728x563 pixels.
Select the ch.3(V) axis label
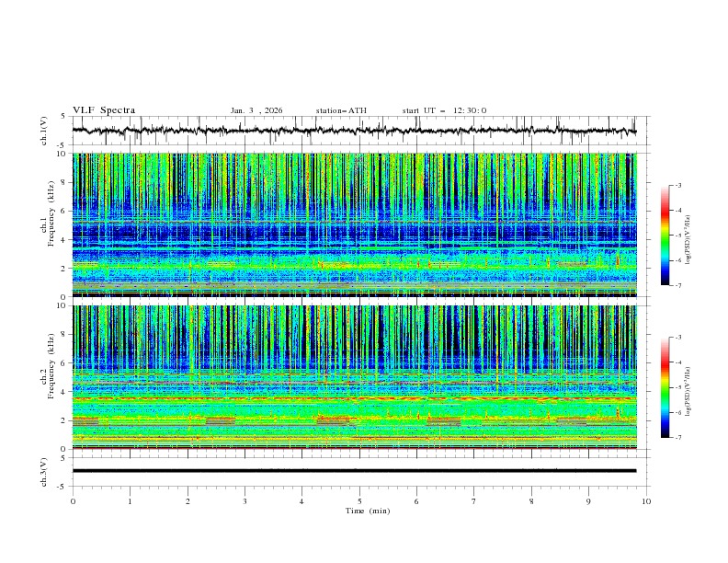[45, 471]
